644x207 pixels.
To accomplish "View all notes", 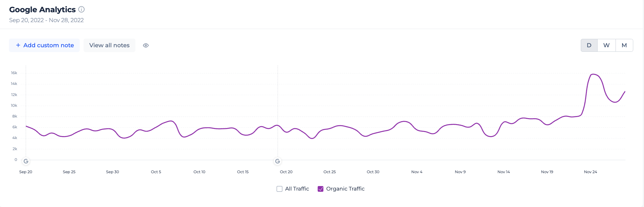I will point(109,45).
